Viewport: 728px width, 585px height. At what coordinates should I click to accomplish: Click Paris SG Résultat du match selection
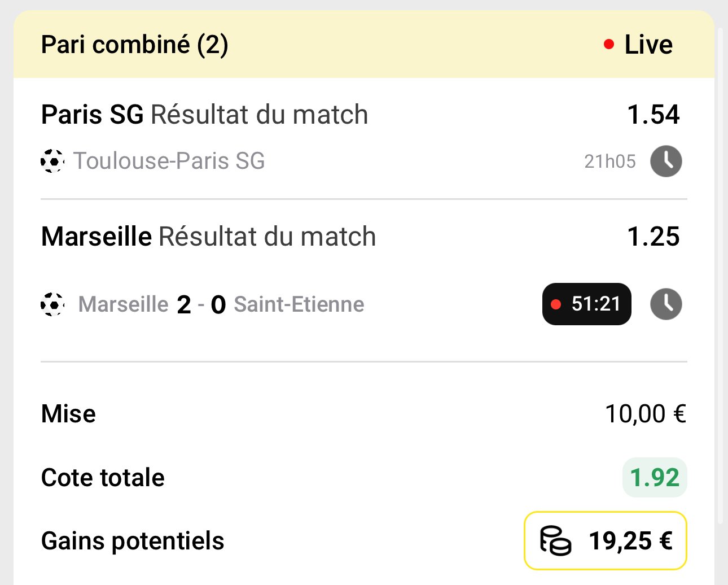click(x=205, y=115)
